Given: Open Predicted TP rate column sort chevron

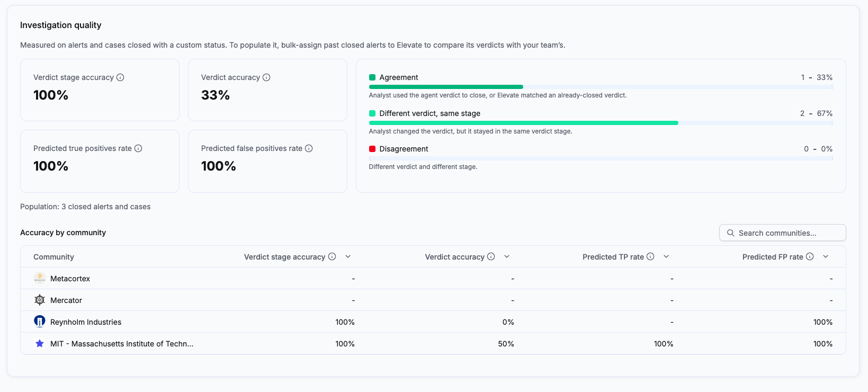Looking at the screenshot, I should point(666,256).
